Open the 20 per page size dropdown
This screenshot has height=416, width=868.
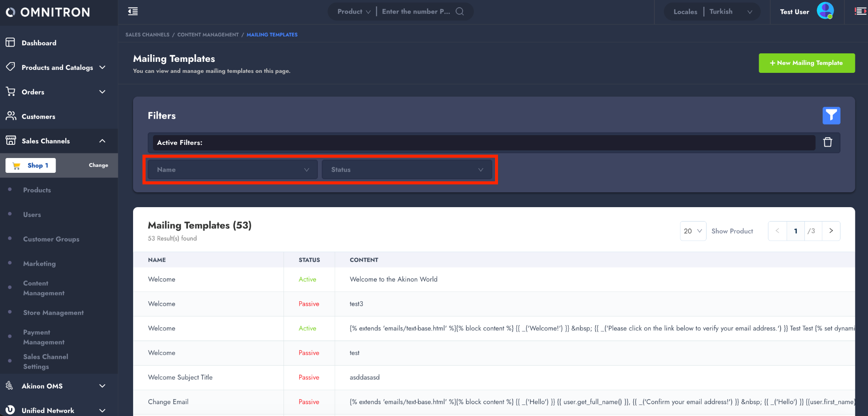tap(693, 231)
